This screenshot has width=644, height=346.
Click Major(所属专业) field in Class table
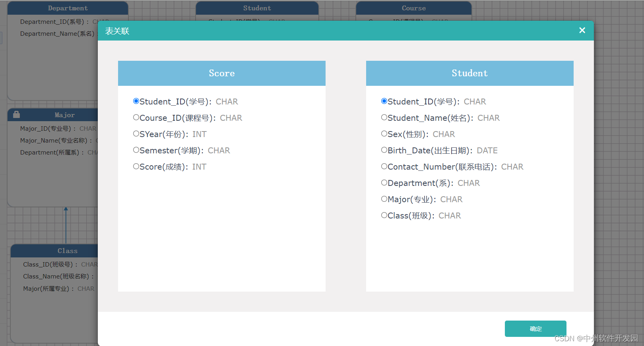pyautogui.click(x=58, y=289)
